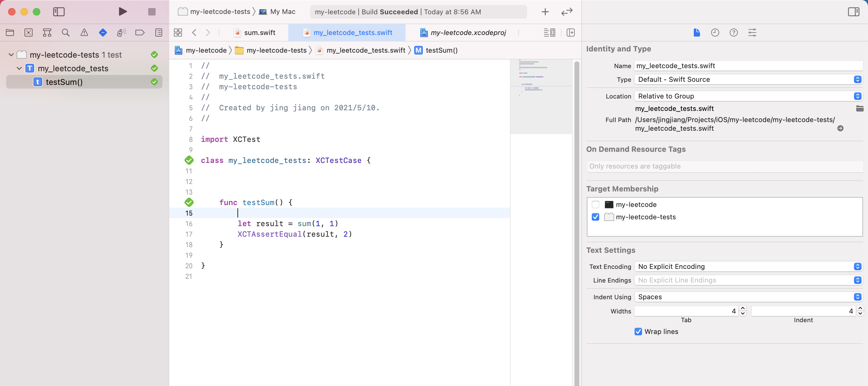Click my-leetcode breadcrumb item
868x386 pixels.
coord(201,50)
